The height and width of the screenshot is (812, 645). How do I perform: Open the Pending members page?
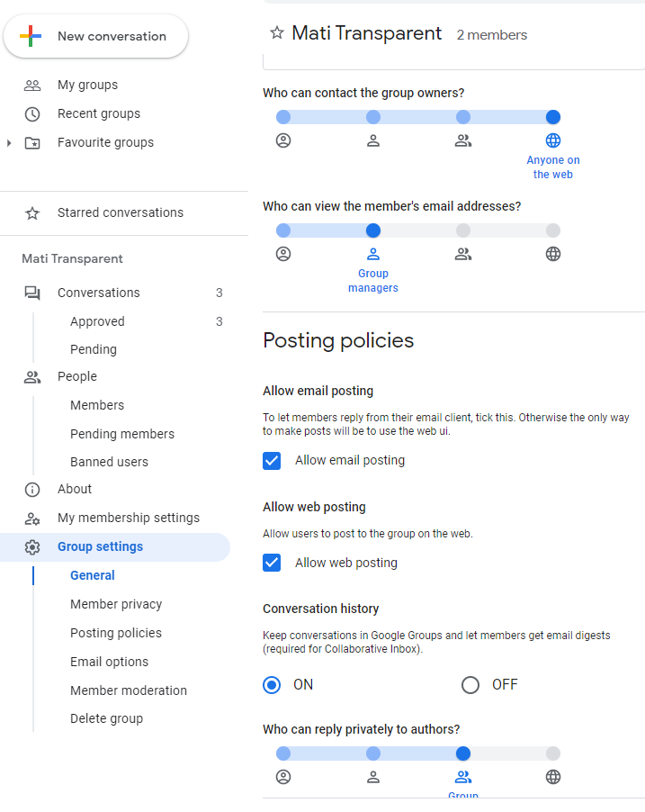(x=122, y=435)
